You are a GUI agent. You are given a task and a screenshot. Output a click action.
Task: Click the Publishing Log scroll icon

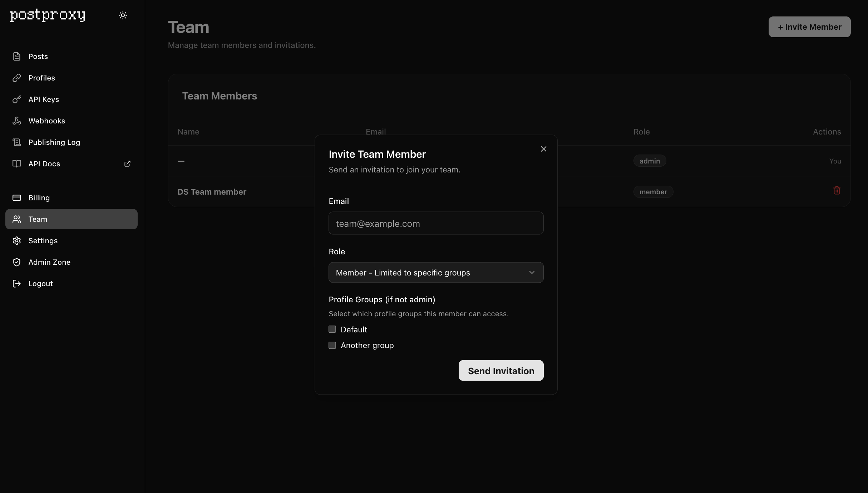pyautogui.click(x=17, y=142)
